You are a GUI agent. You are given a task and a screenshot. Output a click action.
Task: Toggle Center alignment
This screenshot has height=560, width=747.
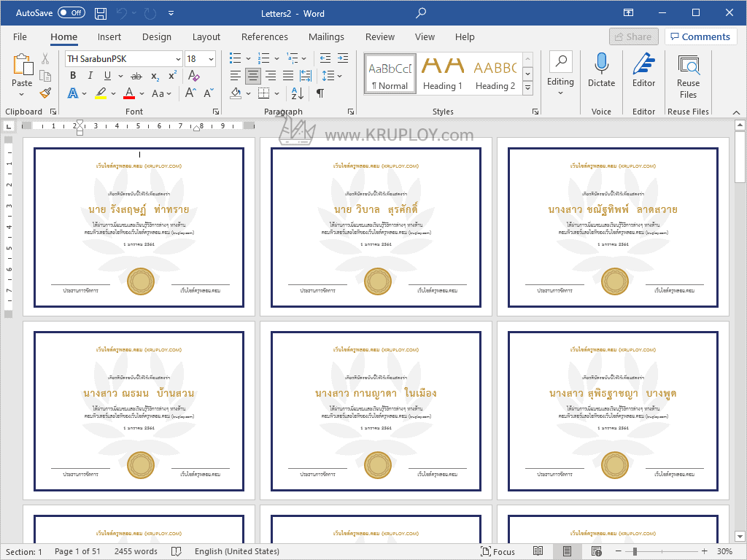coord(253,76)
